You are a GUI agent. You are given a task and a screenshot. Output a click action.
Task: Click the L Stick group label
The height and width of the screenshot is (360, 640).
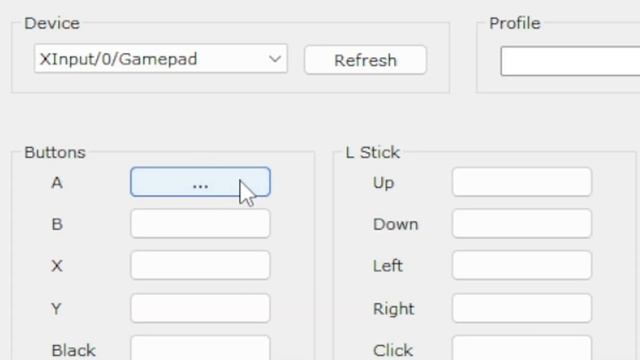[x=373, y=152]
